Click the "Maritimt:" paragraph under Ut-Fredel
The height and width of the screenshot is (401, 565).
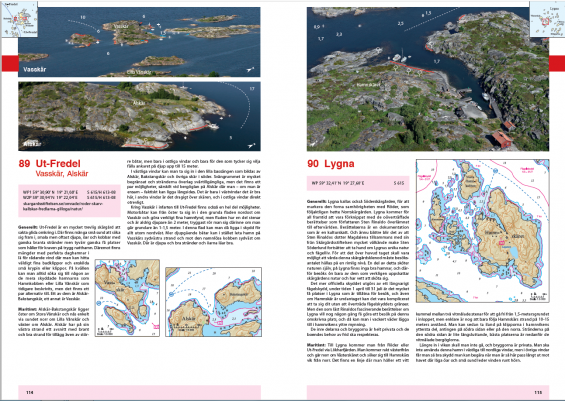pos(53,322)
